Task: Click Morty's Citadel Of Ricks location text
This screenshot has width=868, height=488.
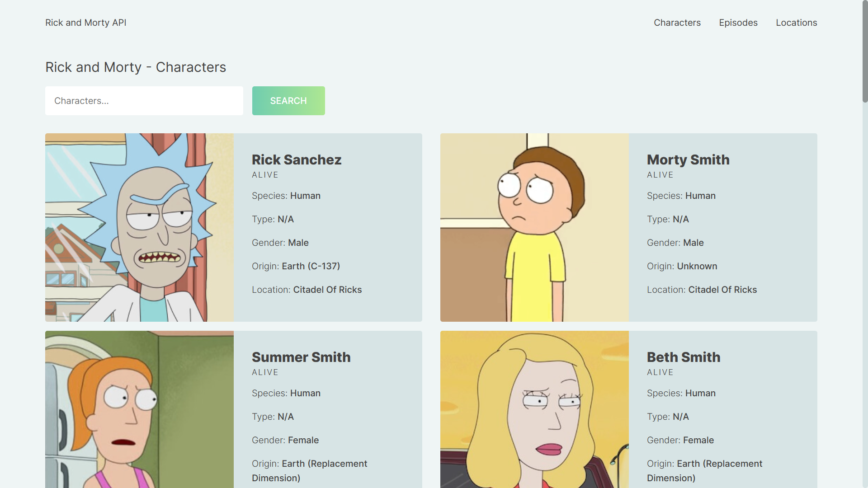Action: [x=722, y=290]
